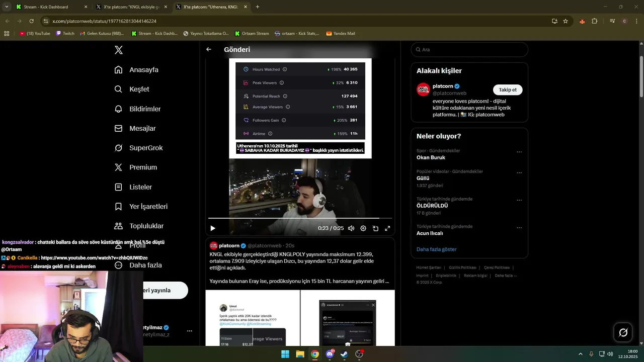
Task: Open the Umut tweet image thumbnail
Action: (253, 318)
